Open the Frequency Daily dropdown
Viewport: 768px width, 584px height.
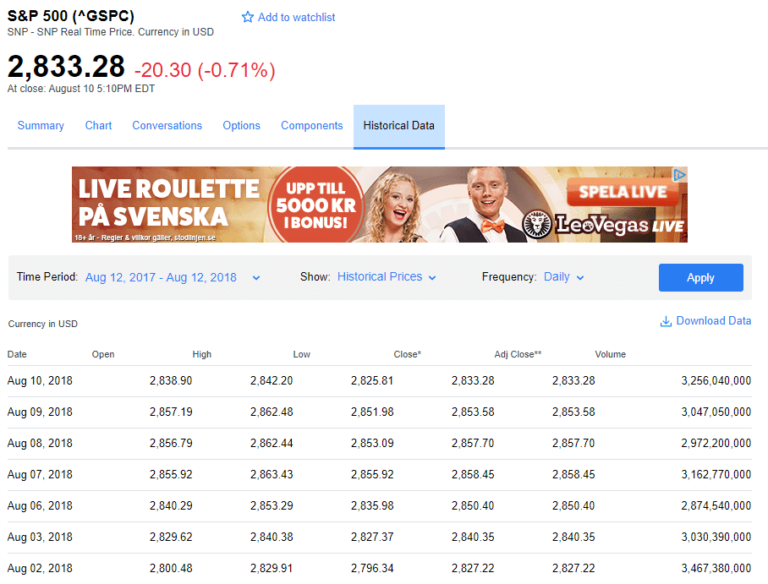(x=563, y=277)
